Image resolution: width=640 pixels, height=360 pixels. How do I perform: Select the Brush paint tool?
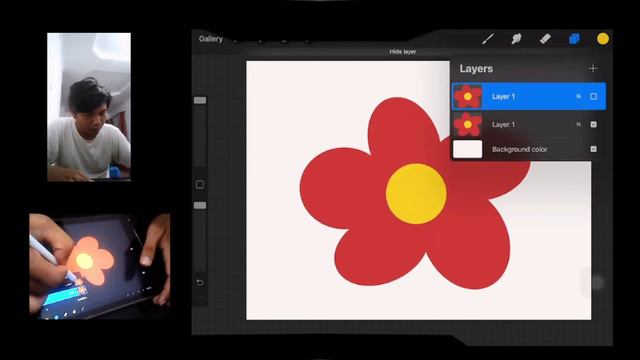click(x=488, y=39)
